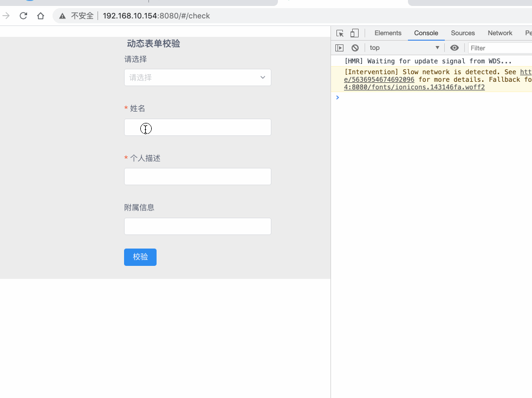Open the top JavaScript context dropdown
Viewport: 532px width, 398px height.
[x=405, y=48]
